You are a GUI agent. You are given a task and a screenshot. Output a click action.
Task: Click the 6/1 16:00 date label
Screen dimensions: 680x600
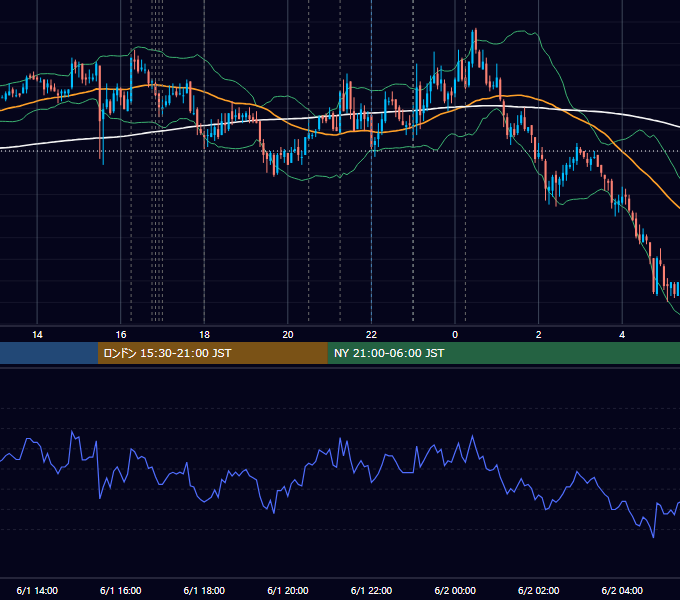pyautogui.click(x=121, y=590)
